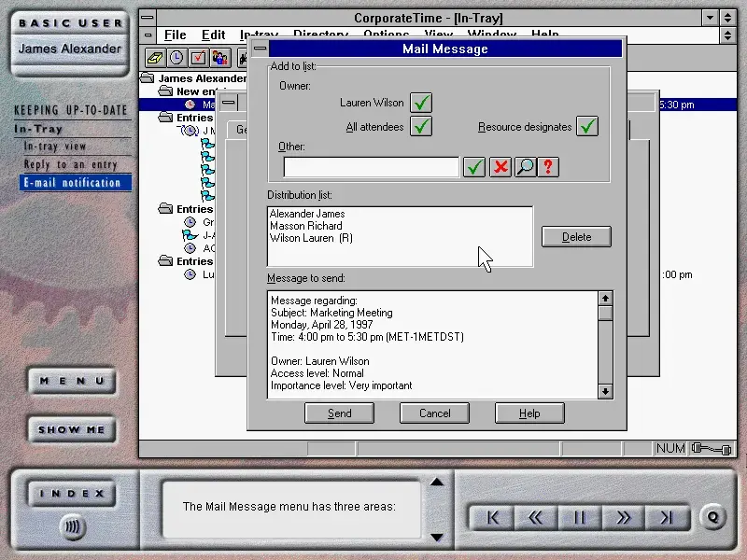Viewport: 747px width, 560px height.
Task: Click the INDEX button
Action: (x=72, y=494)
